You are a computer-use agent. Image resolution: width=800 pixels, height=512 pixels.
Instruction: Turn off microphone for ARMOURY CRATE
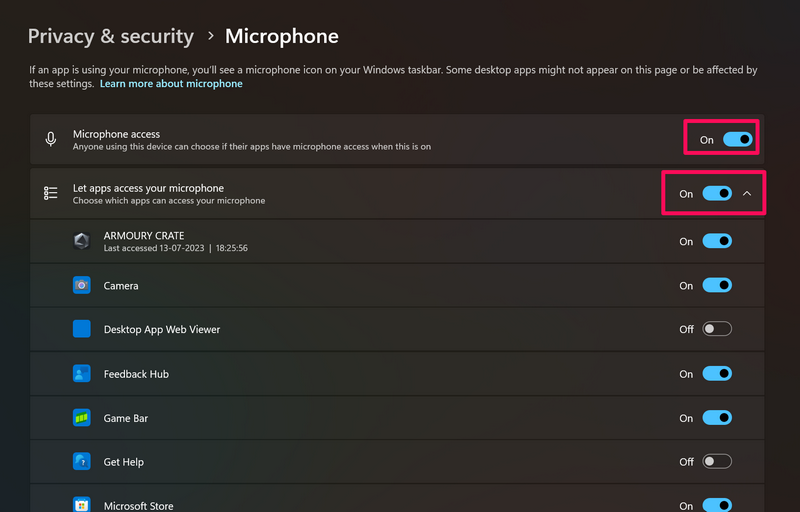coord(717,241)
